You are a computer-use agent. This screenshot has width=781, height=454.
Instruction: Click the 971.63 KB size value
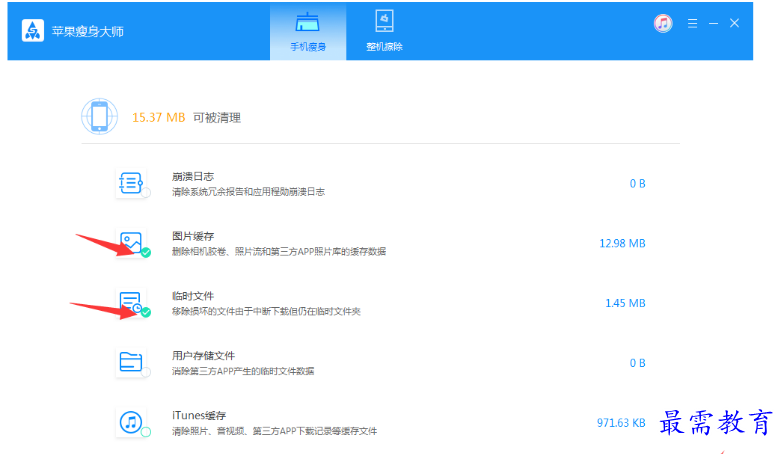(x=621, y=423)
